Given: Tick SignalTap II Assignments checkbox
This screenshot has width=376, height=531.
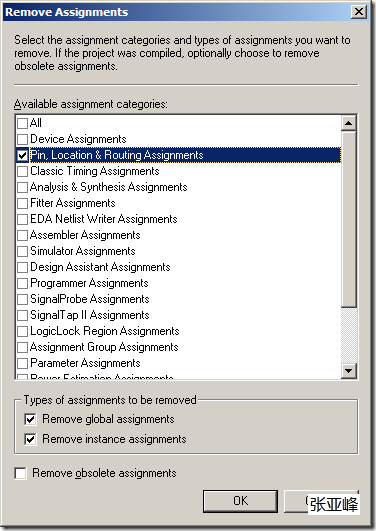Looking at the screenshot, I should pyautogui.click(x=22, y=315).
